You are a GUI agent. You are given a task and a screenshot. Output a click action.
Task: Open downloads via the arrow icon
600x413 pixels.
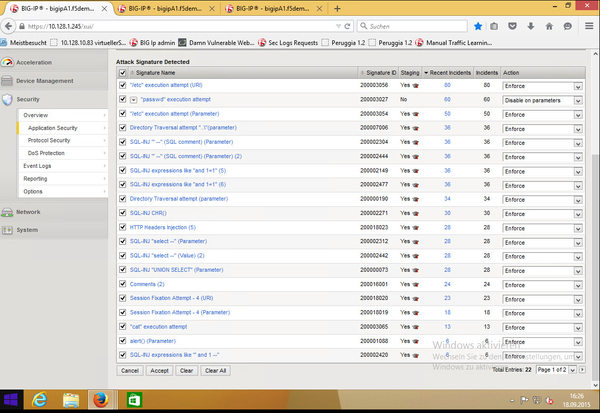531,26
